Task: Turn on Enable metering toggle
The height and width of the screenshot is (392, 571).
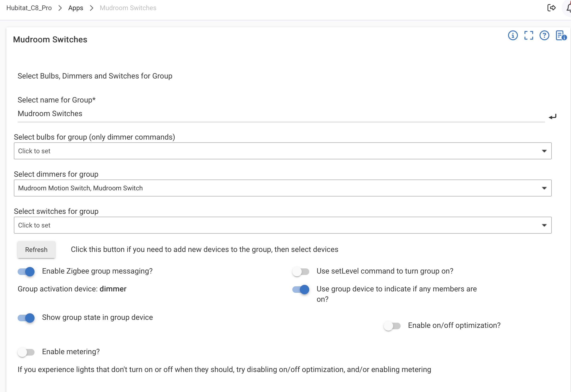Action: pyautogui.click(x=26, y=352)
